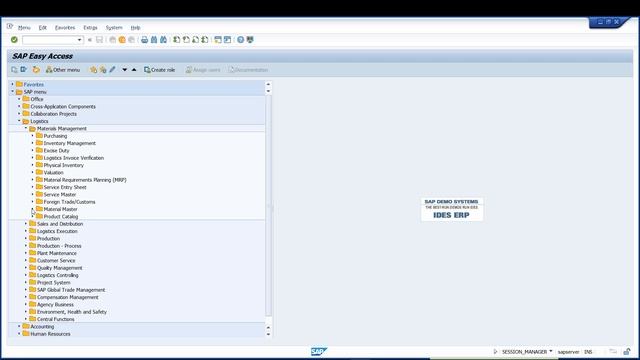Click the Generate Shortcut icon
The image size is (640, 360).
click(227, 40)
